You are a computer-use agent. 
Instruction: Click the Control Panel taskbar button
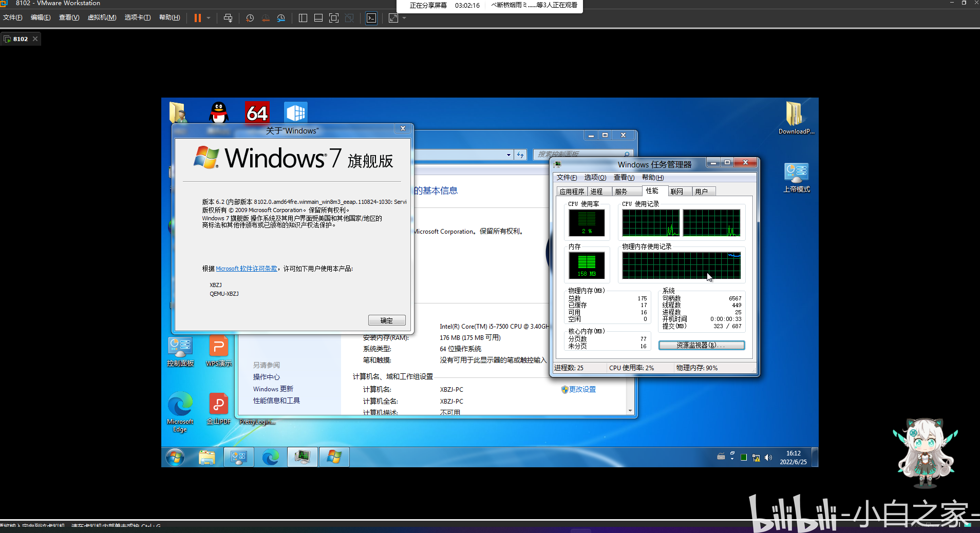pos(239,456)
